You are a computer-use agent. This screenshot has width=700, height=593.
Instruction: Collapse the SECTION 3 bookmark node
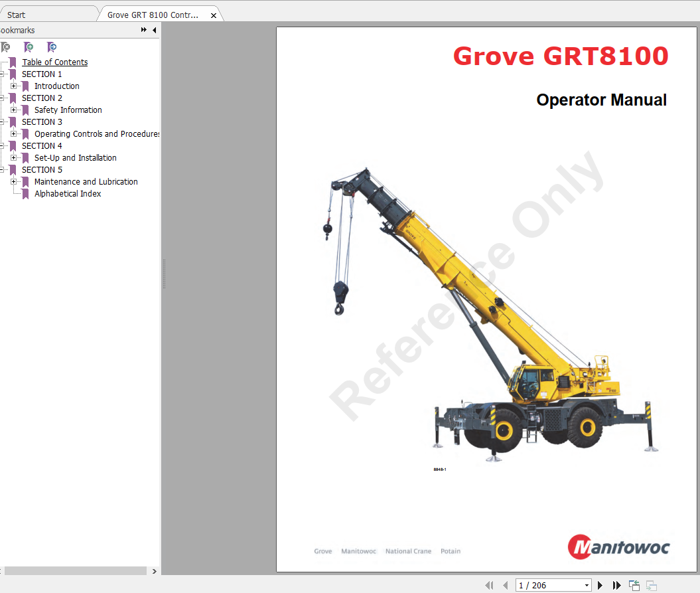coord(1,122)
